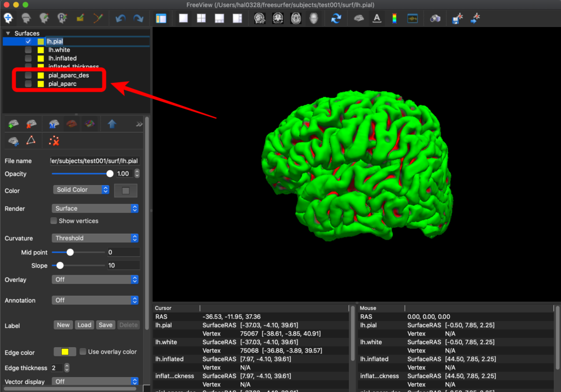Screen dimensions: 561x392
Task: Select the Navigate tool in toolbar
Action: [9, 18]
